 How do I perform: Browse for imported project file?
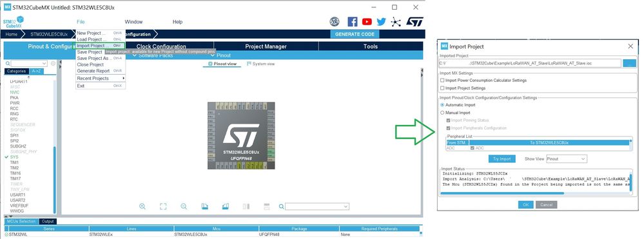(629, 63)
